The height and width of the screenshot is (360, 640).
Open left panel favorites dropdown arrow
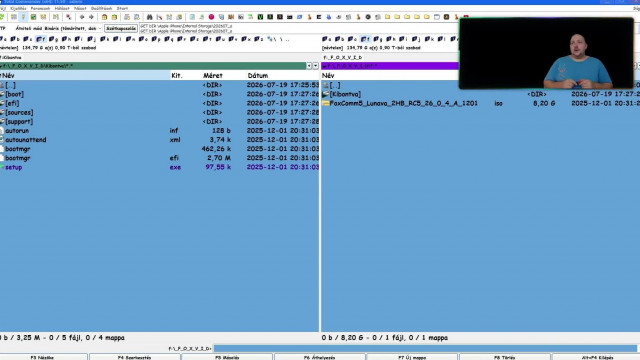[309, 66]
